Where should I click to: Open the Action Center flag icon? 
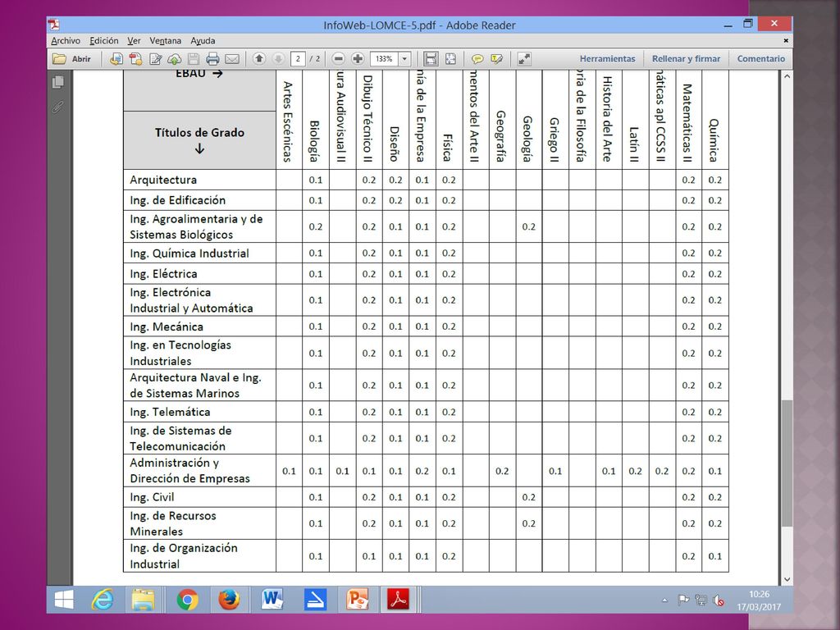click(683, 600)
